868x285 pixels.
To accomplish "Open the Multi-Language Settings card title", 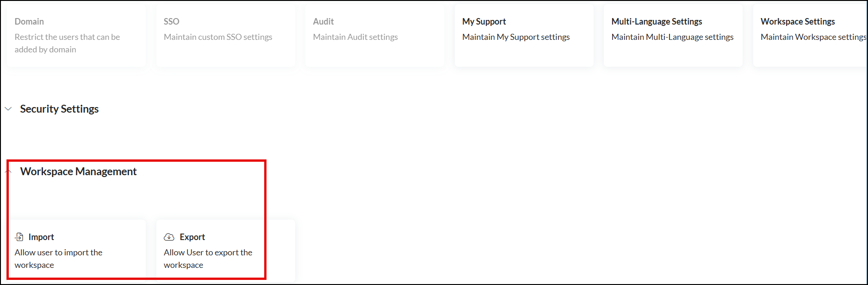I will click(657, 22).
